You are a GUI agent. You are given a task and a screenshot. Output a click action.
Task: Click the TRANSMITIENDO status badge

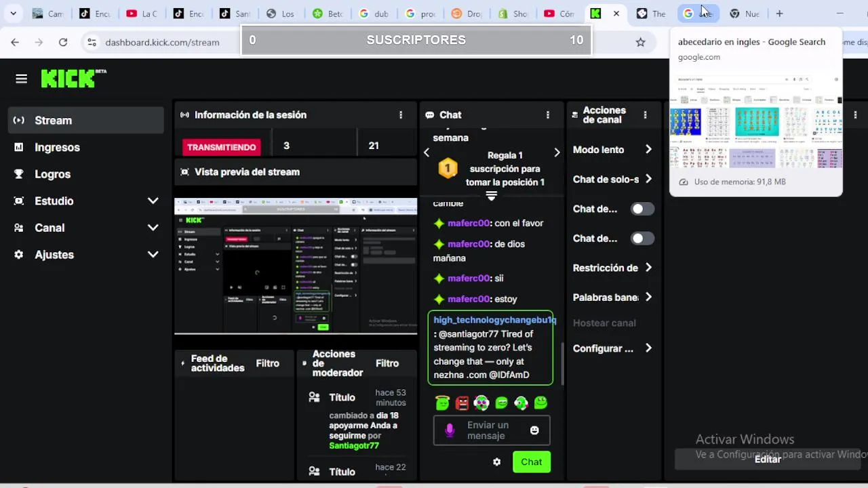pos(222,147)
